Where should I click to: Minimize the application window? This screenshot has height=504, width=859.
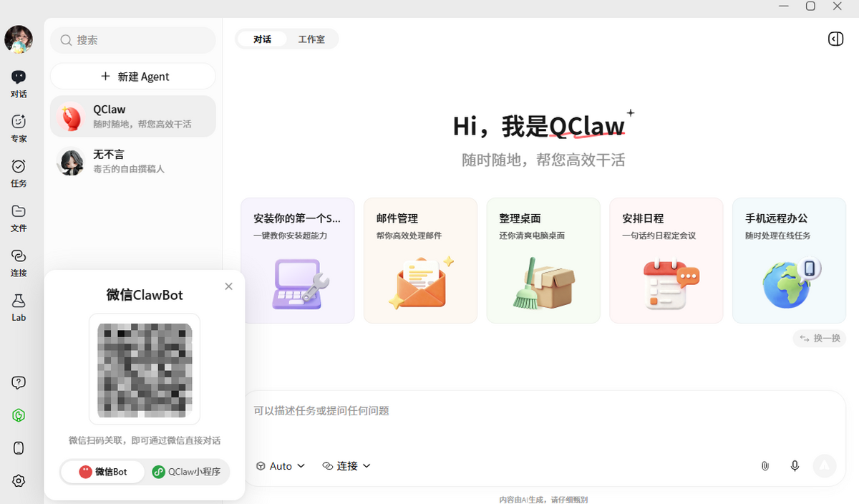(784, 6)
